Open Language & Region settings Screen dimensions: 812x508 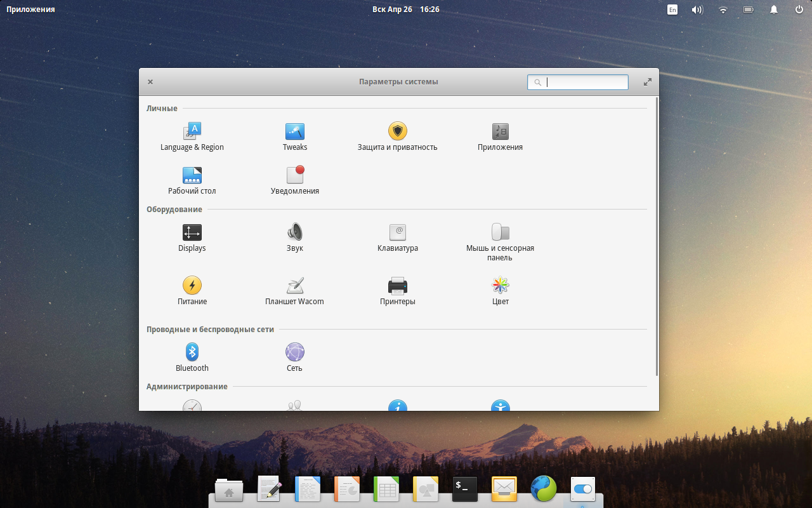(192, 132)
